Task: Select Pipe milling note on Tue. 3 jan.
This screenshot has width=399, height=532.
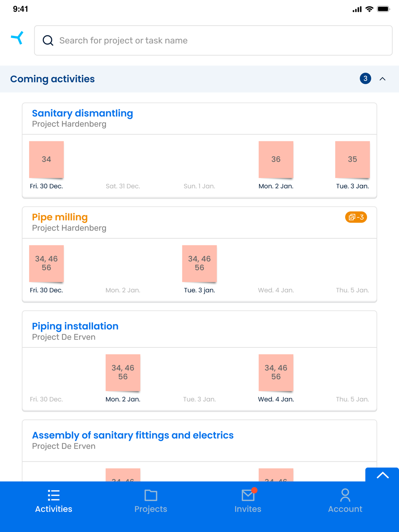Action: (x=199, y=264)
